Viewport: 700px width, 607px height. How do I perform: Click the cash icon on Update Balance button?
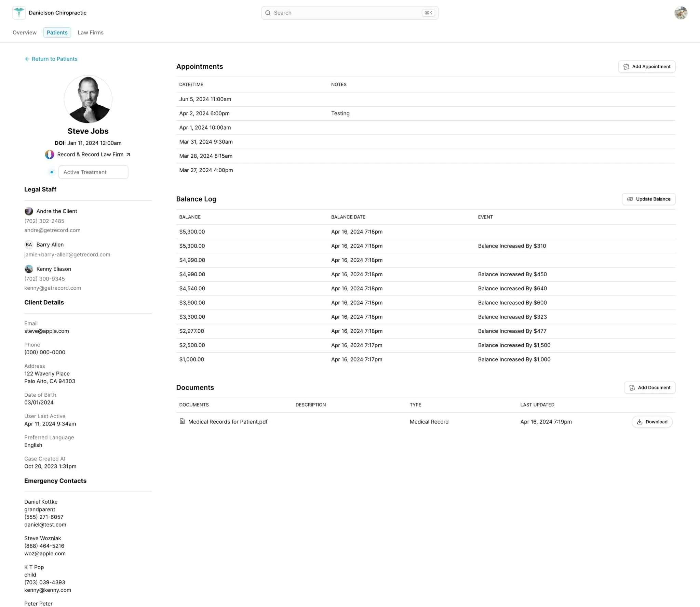[x=630, y=199]
